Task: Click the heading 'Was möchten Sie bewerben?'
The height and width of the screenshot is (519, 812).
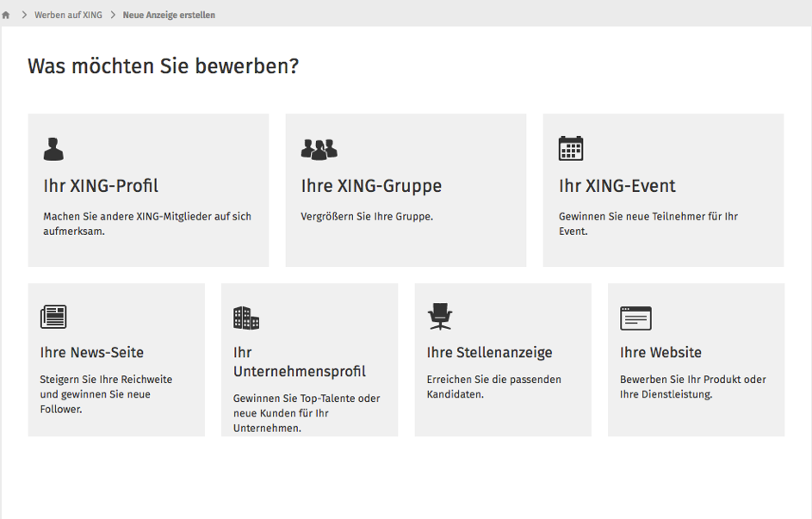Action: 163,66
